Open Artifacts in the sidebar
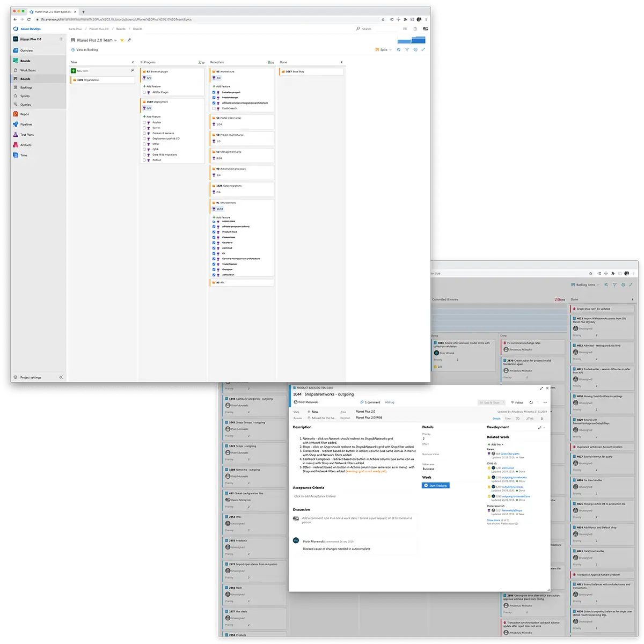 tap(25, 145)
